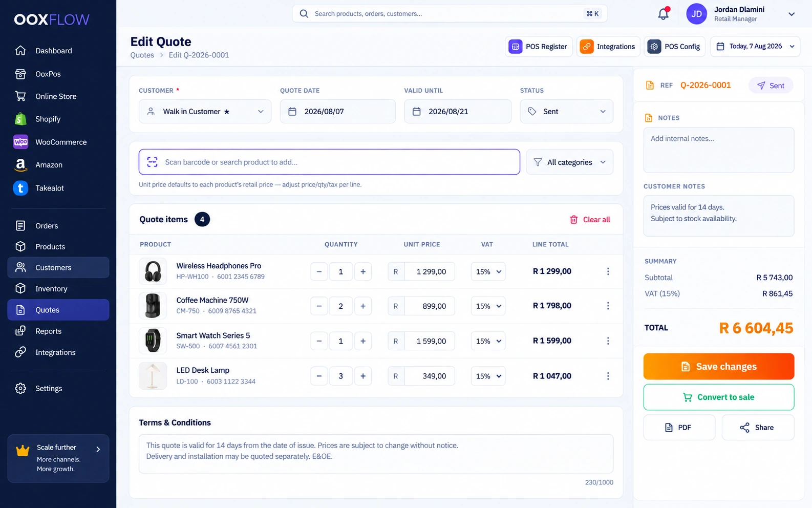Open POS Config
This screenshot has height=508, width=812.
click(675, 47)
